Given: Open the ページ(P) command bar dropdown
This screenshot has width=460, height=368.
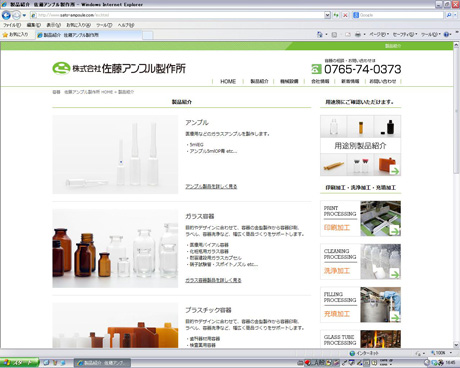Looking at the screenshot, I should click(379, 34).
